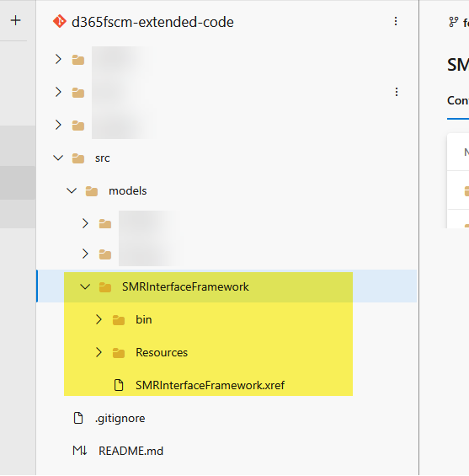
Task: Click the src folder icon
Action: click(x=78, y=158)
